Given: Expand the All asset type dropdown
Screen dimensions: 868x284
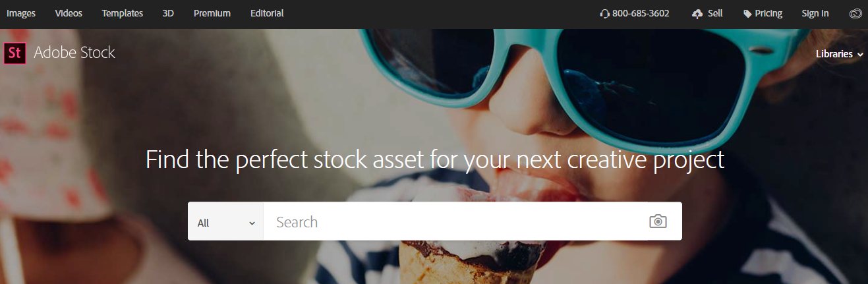Looking at the screenshot, I should point(225,221).
